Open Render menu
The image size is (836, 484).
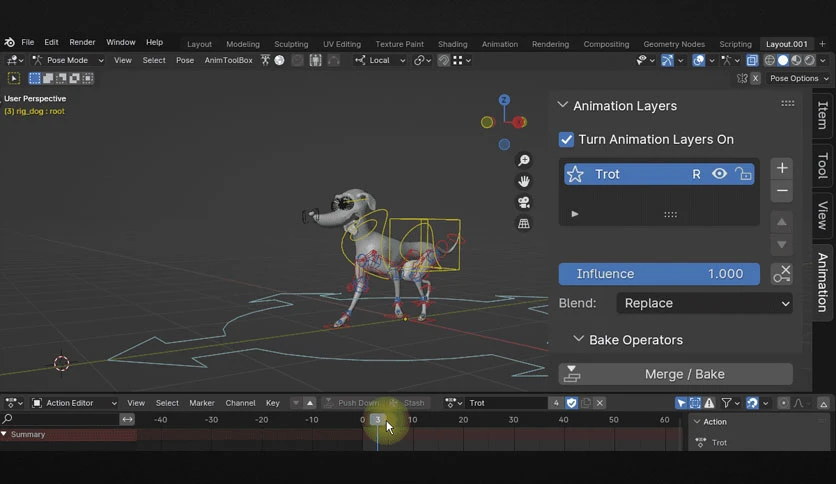click(x=82, y=42)
